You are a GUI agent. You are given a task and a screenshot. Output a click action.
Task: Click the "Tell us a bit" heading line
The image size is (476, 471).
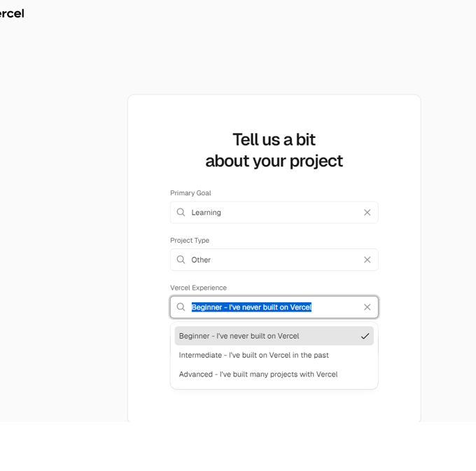coord(274,139)
